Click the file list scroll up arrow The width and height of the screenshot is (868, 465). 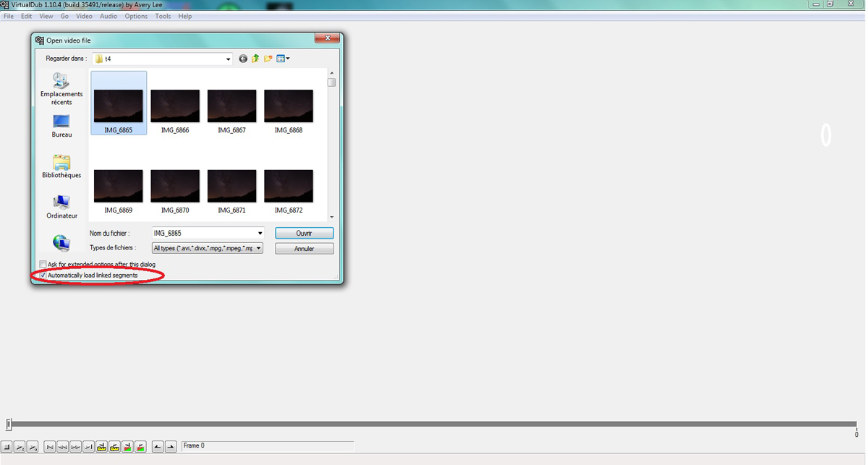tap(331, 72)
